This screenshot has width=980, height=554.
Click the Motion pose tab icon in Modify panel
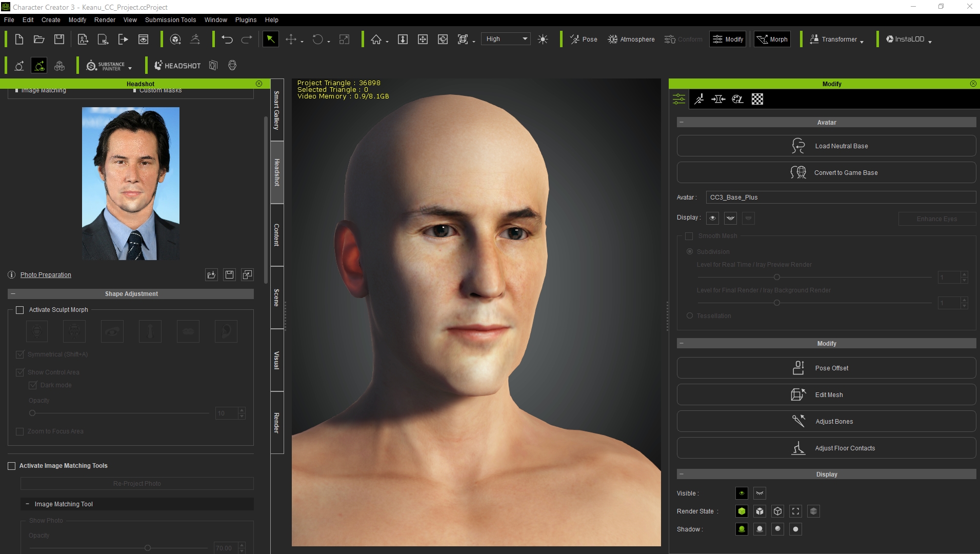click(698, 99)
